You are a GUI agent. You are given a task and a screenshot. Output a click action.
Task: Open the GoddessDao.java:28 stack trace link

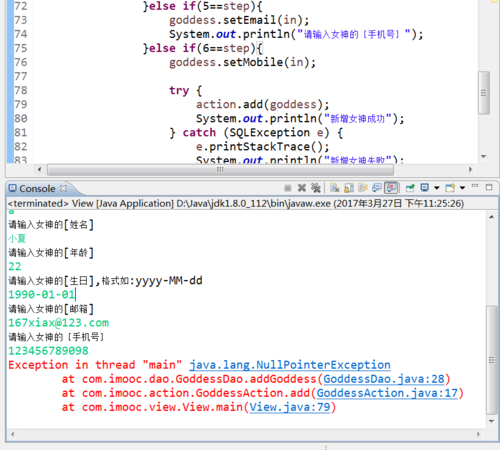click(384, 379)
